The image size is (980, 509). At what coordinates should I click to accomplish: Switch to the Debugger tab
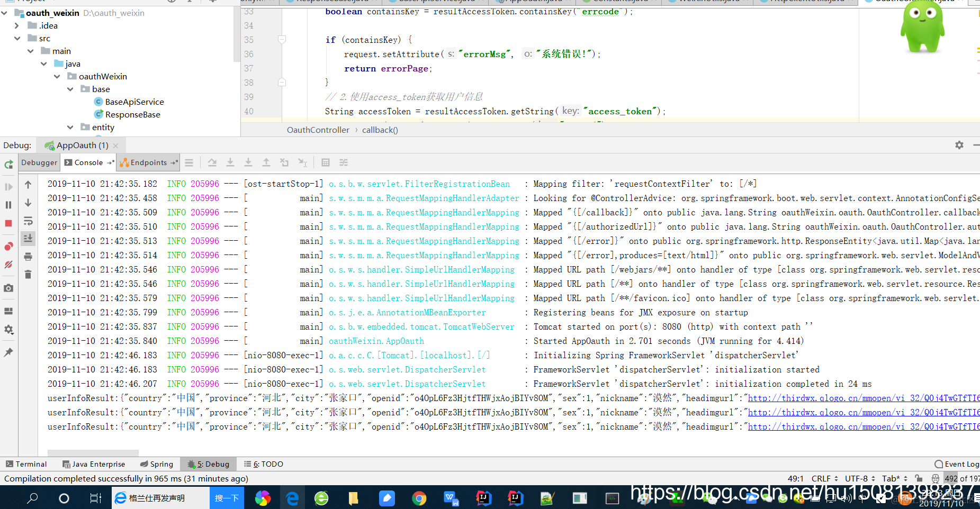pos(39,162)
